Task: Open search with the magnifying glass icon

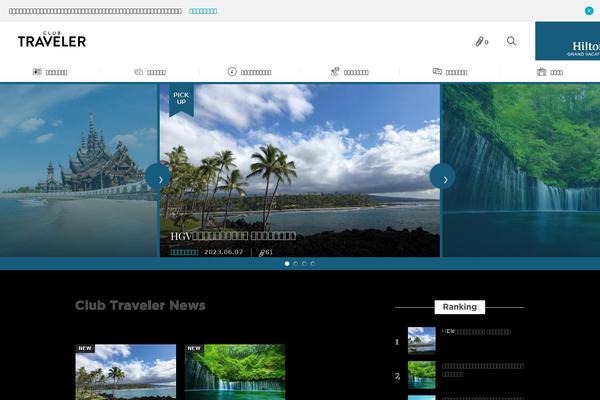Action: [511, 41]
